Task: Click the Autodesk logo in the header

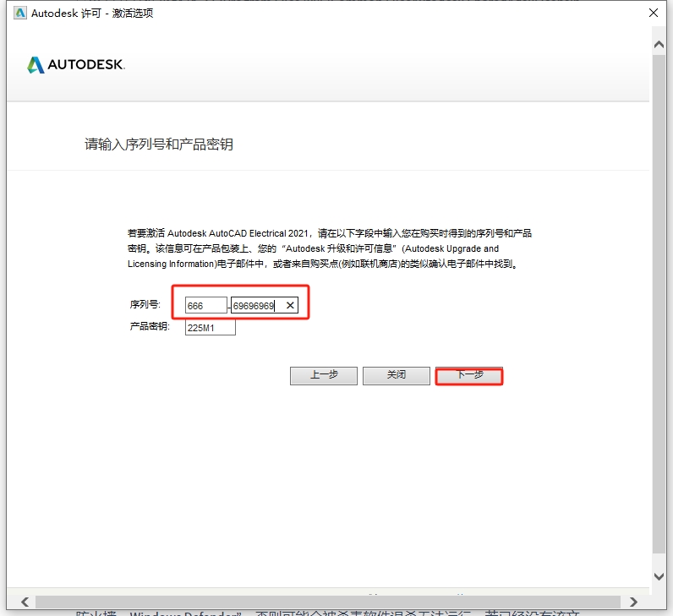Action: coord(76,65)
